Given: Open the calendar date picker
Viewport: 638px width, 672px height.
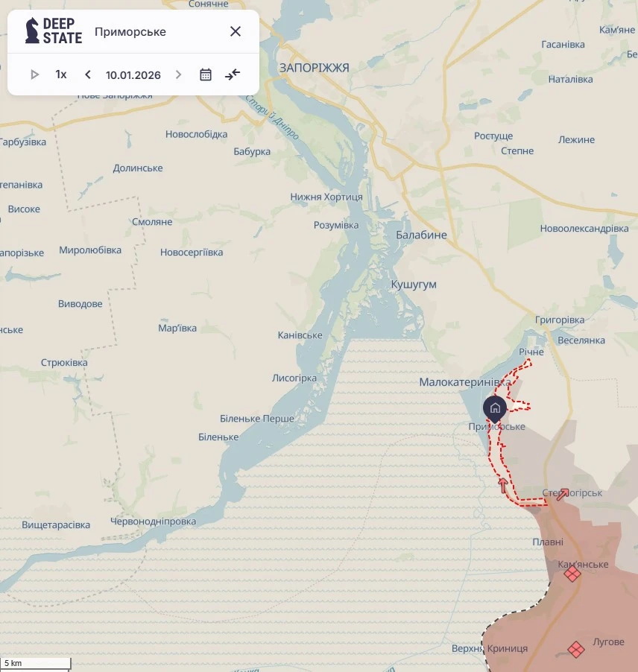Looking at the screenshot, I should 206,75.
